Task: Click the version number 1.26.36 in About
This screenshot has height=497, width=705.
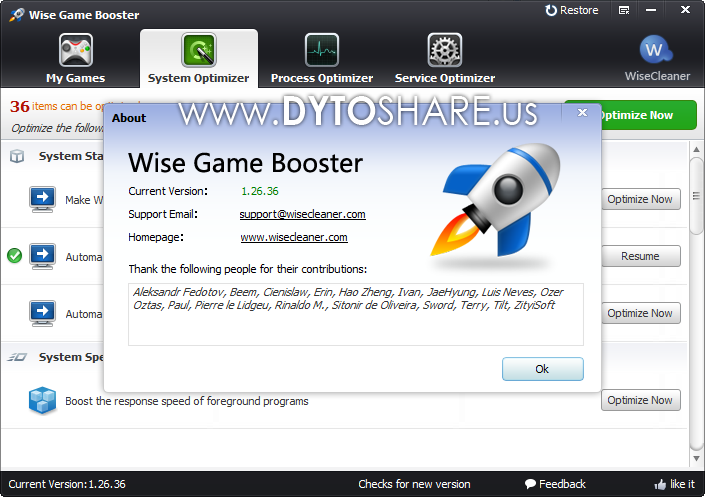Action: click(x=260, y=191)
